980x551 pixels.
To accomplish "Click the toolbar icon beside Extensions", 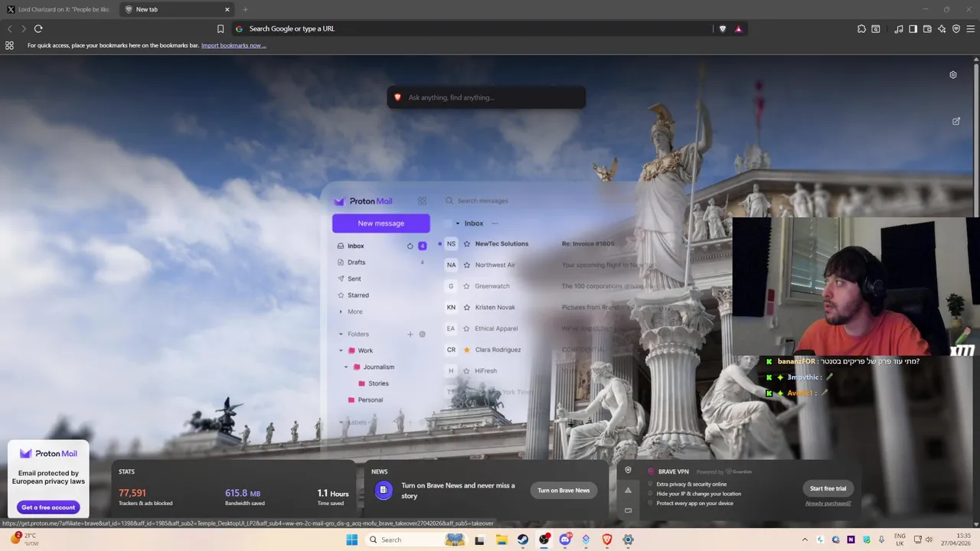I will (876, 28).
